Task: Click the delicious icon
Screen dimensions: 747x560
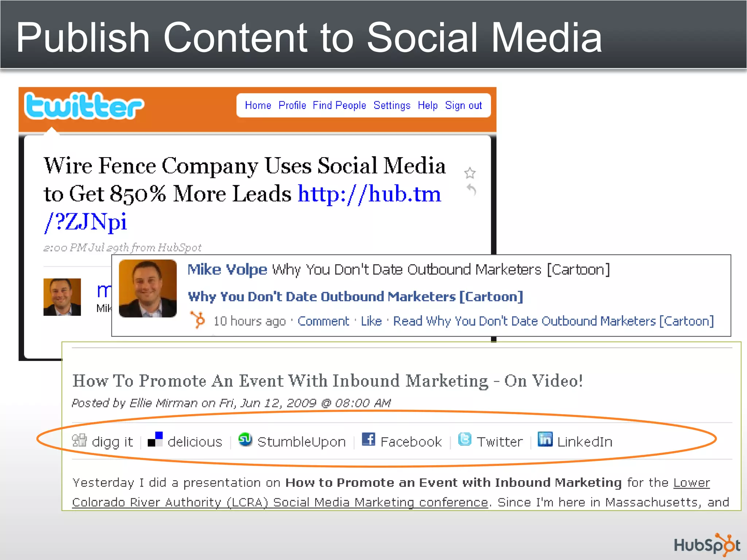Action: coord(155,439)
